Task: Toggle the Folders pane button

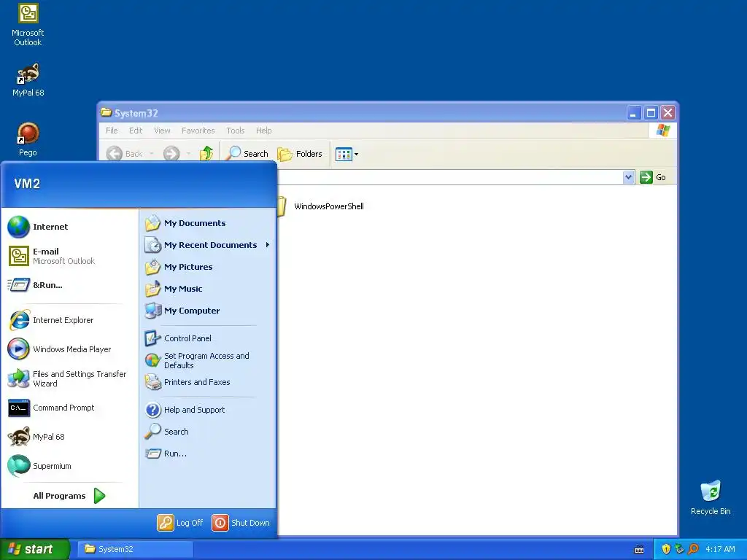Action: 300,153
